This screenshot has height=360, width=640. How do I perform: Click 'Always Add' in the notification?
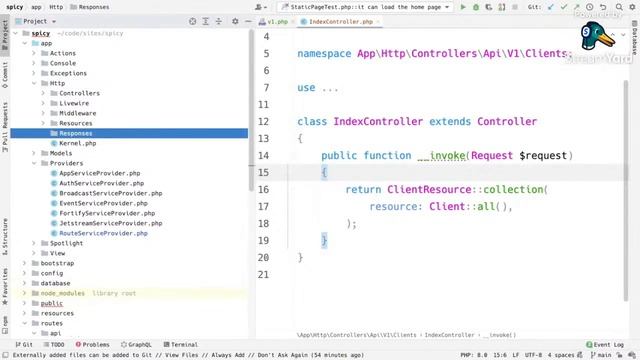[x=228, y=355]
